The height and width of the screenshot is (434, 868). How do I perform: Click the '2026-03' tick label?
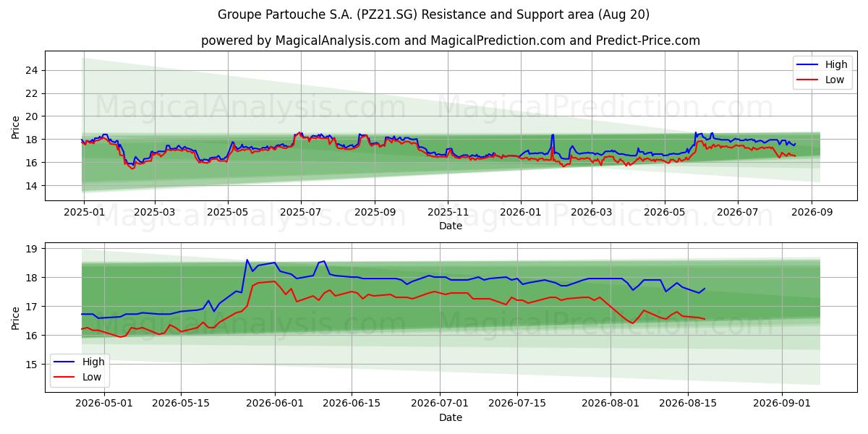click(592, 212)
